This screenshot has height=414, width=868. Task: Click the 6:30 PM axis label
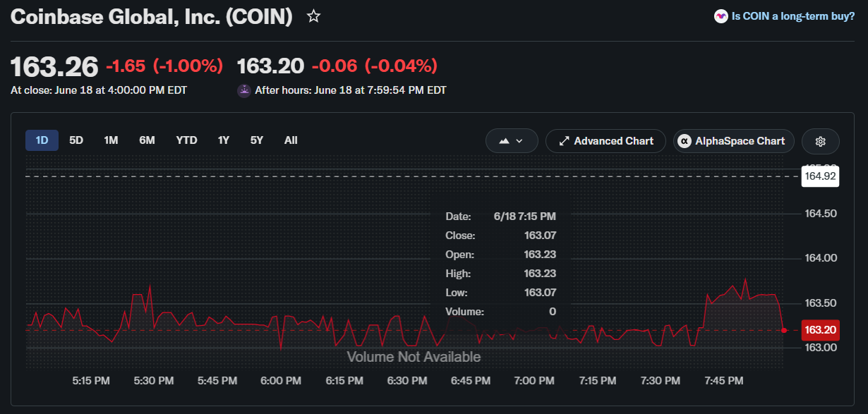click(x=407, y=381)
